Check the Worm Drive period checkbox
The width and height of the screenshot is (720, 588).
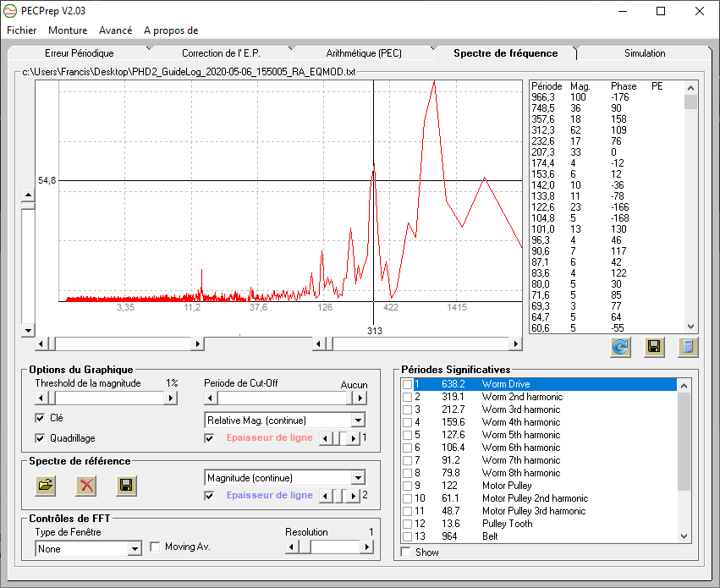click(x=407, y=384)
